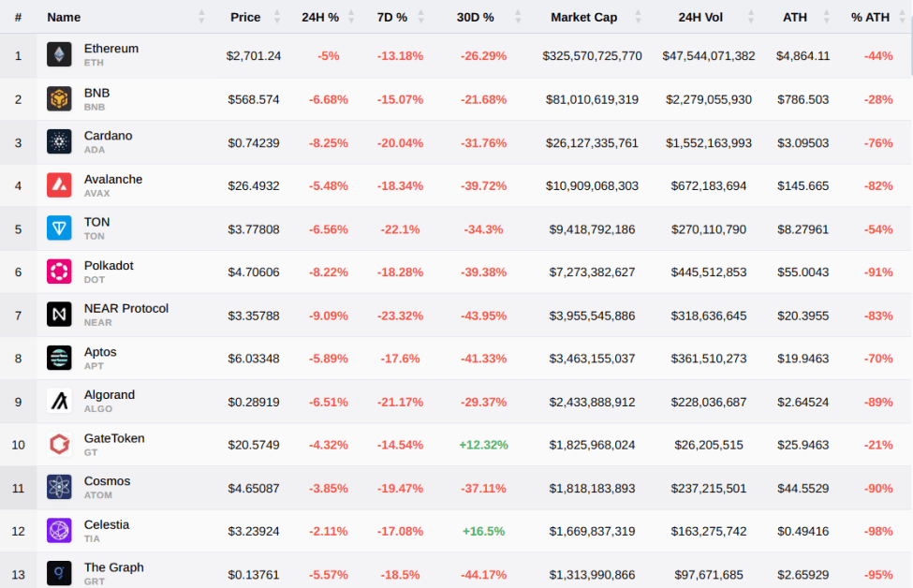Click Ethereum market cap $325,570,725,770
Viewport: 913px width, 588px height.
tap(592, 56)
